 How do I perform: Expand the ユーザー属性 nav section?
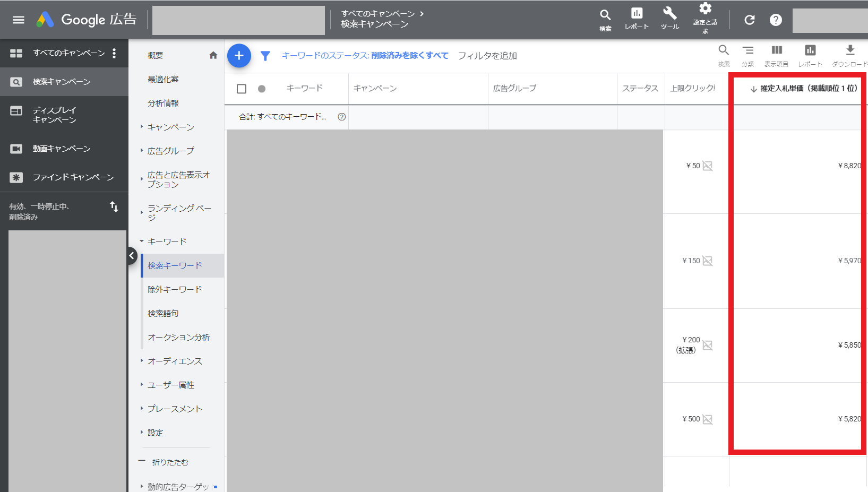142,384
